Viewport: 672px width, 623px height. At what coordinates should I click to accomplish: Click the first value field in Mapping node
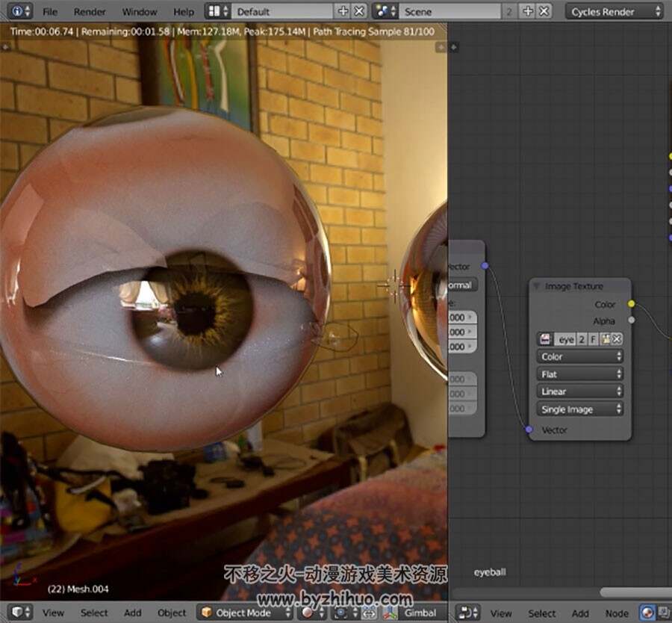point(462,317)
